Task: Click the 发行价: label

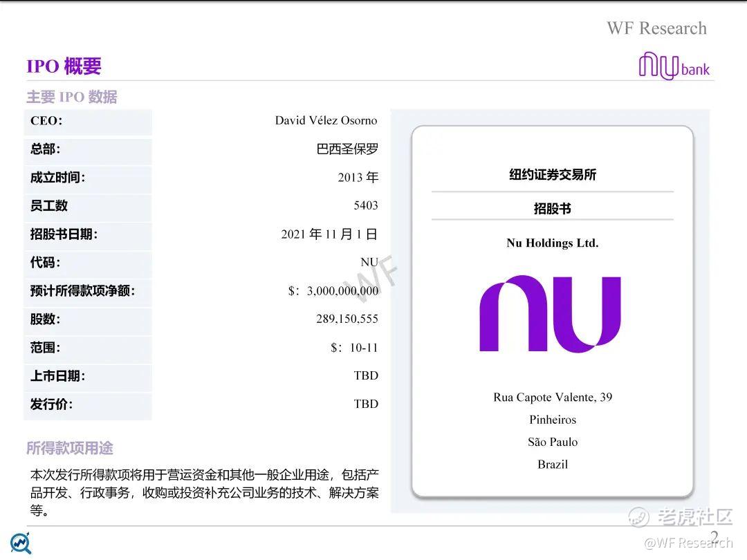Action: (51, 404)
